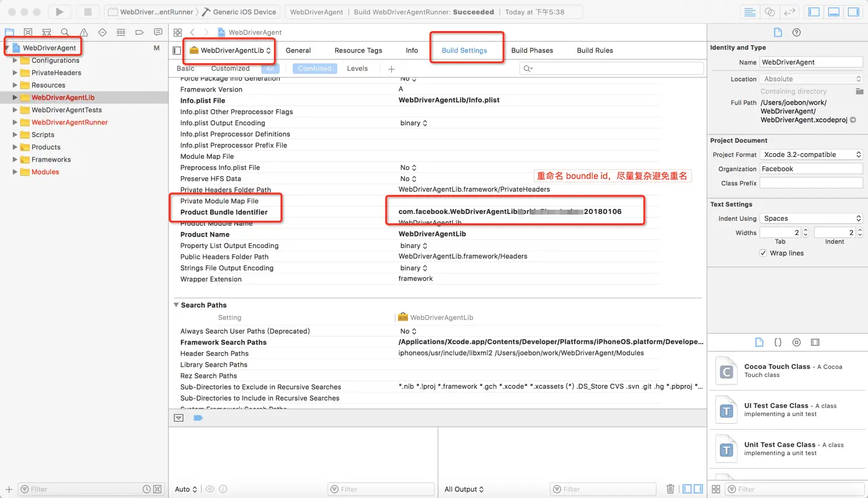Image resolution: width=868 pixels, height=498 pixels.
Task: Show the Quick Help inspector
Action: coord(797,32)
